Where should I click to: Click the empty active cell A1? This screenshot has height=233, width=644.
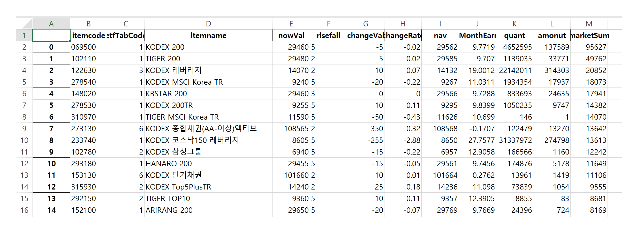[x=51, y=35]
